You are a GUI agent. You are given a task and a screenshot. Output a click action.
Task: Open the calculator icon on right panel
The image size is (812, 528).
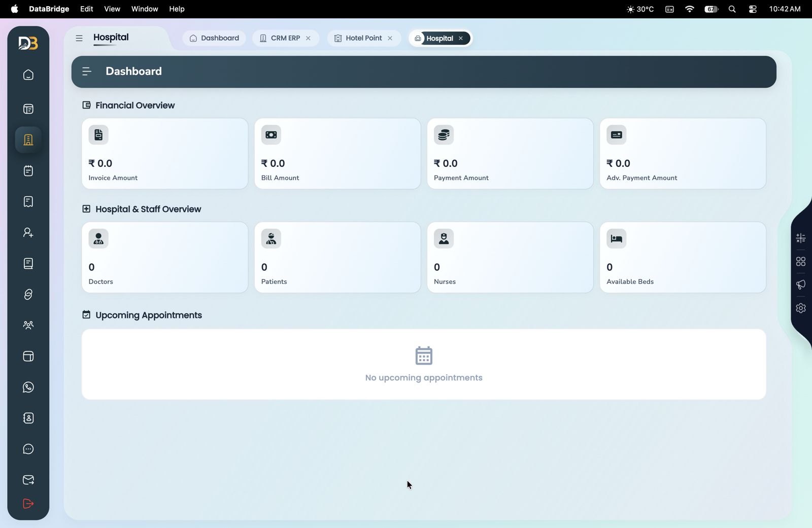[x=801, y=238]
